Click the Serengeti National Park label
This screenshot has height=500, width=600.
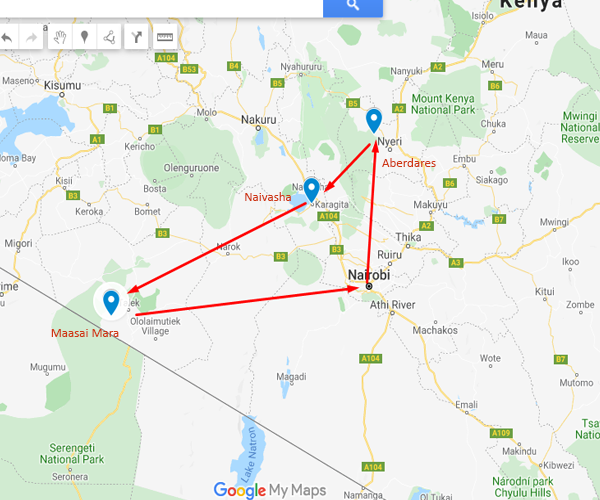[x=72, y=453]
